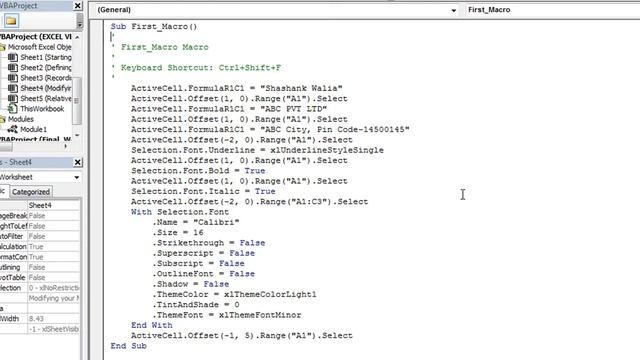Click the RightToLeft property False value
The width and height of the screenshot is (640, 360).
(53, 226)
